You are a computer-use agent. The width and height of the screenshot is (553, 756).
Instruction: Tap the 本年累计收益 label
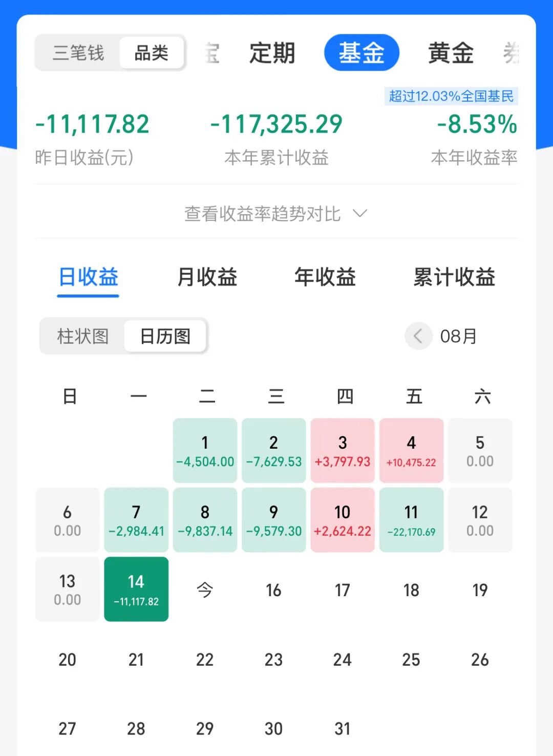276,157
